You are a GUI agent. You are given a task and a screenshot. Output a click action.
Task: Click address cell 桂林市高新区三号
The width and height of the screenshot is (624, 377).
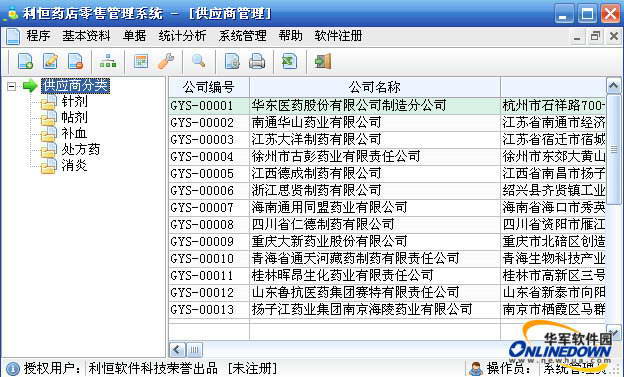pos(553,275)
